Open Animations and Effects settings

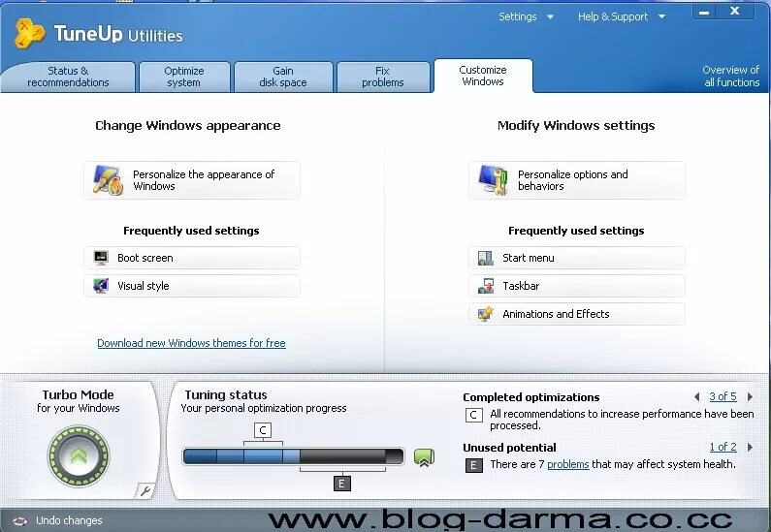tap(576, 313)
